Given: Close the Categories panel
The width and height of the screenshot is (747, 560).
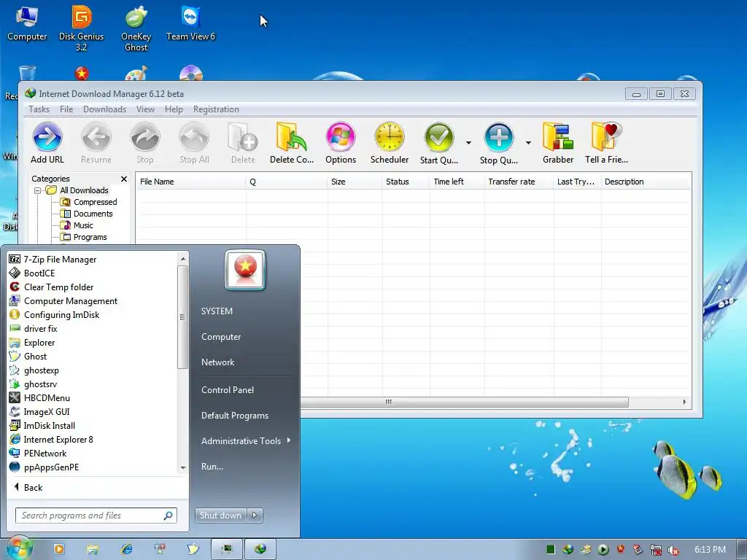Looking at the screenshot, I should pyautogui.click(x=124, y=179).
